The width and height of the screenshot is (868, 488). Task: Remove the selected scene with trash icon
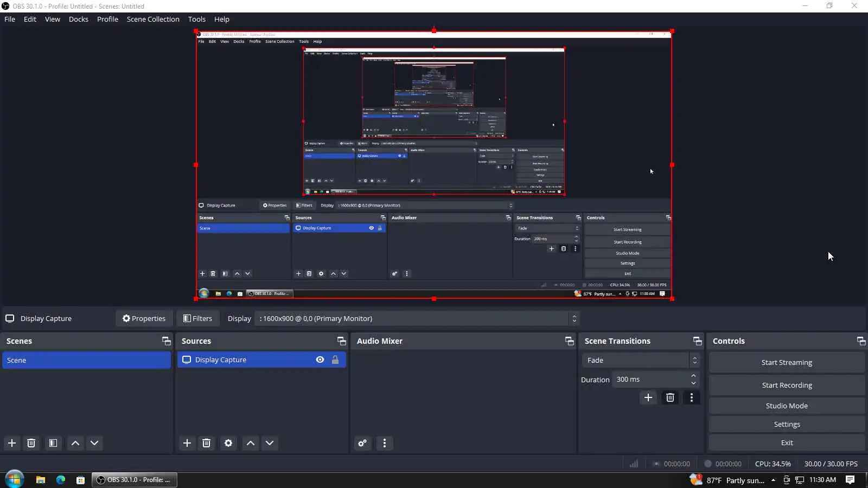click(31, 443)
